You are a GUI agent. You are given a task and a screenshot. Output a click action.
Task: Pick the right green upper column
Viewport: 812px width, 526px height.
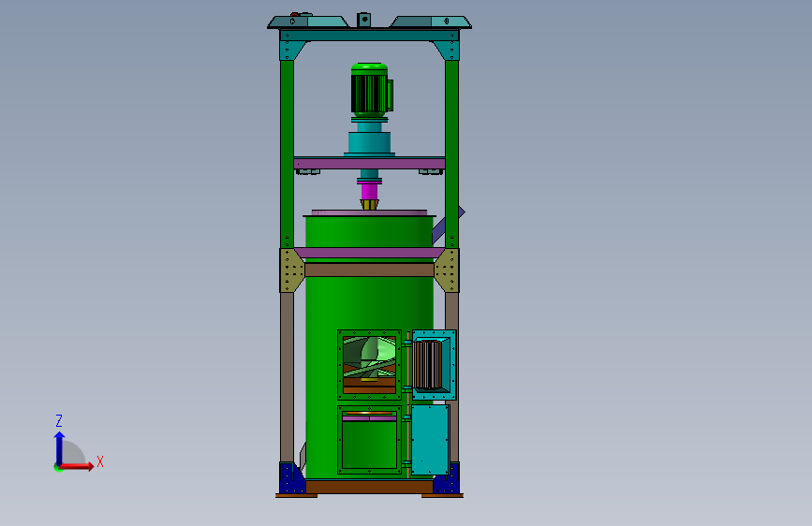[452, 154]
